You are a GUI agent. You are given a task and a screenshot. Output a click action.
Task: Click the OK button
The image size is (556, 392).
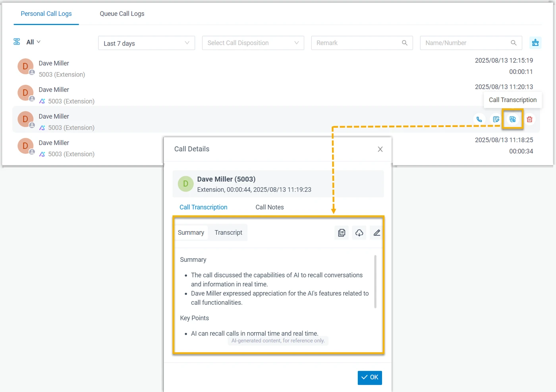(370, 377)
